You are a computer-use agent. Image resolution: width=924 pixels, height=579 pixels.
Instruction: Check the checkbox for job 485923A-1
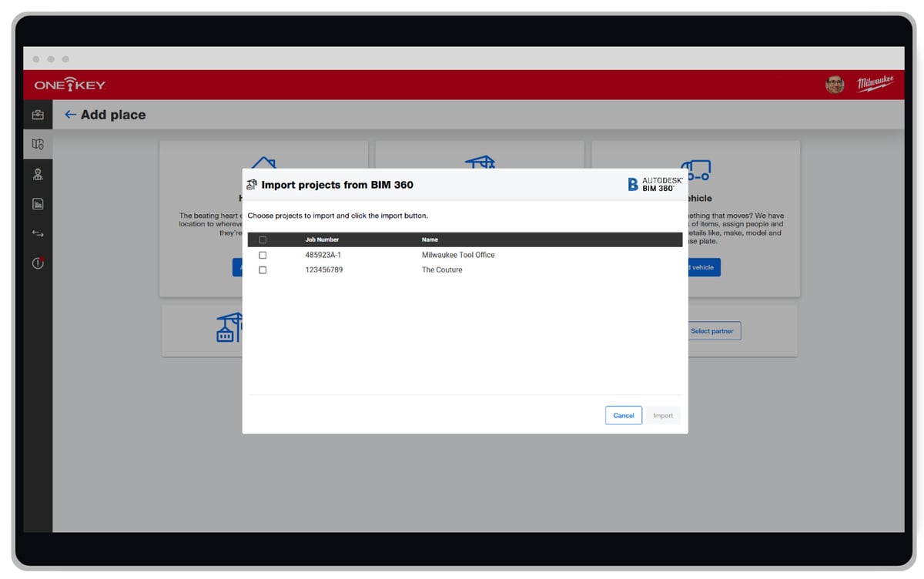(x=263, y=255)
